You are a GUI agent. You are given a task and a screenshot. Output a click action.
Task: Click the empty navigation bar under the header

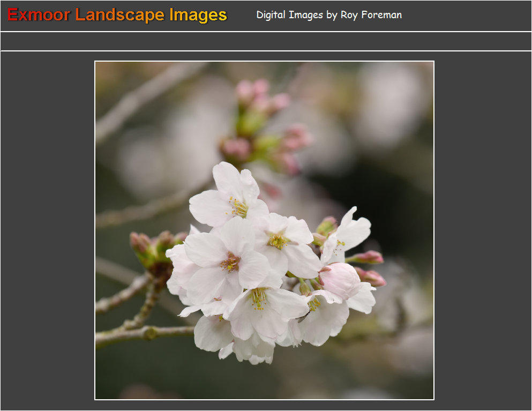(266, 41)
